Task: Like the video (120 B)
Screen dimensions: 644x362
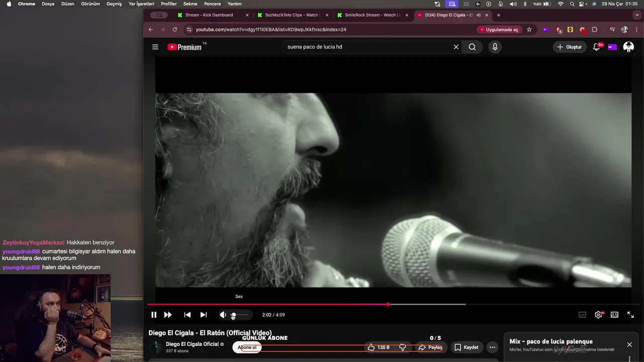Action: pos(378,347)
